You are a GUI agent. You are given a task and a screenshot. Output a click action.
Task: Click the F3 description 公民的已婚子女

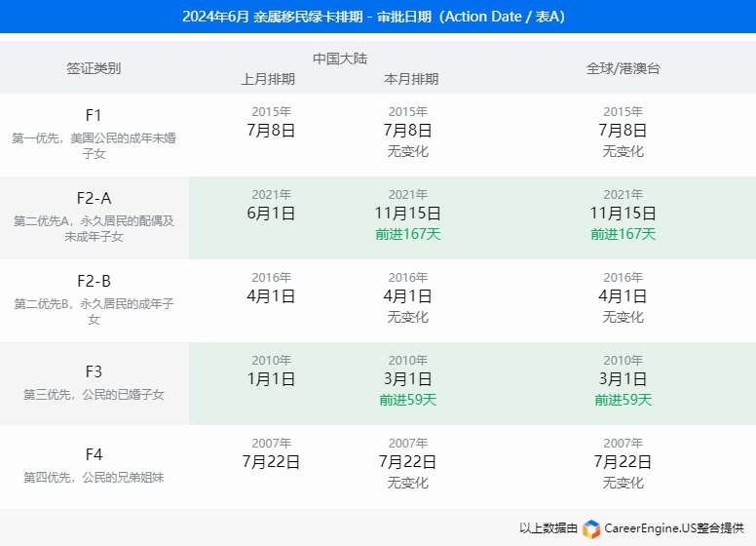(x=94, y=395)
